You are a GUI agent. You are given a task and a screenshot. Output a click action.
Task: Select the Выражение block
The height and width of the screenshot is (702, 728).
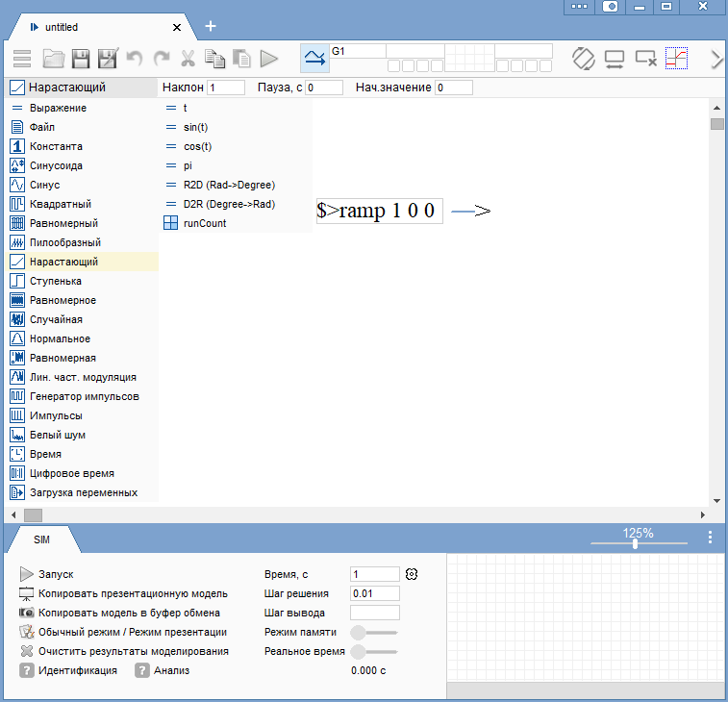[x=84, y=108]
